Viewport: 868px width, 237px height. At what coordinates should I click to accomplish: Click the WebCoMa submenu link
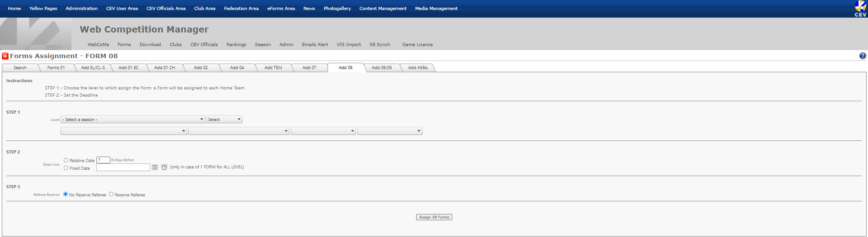click(98, 45)
